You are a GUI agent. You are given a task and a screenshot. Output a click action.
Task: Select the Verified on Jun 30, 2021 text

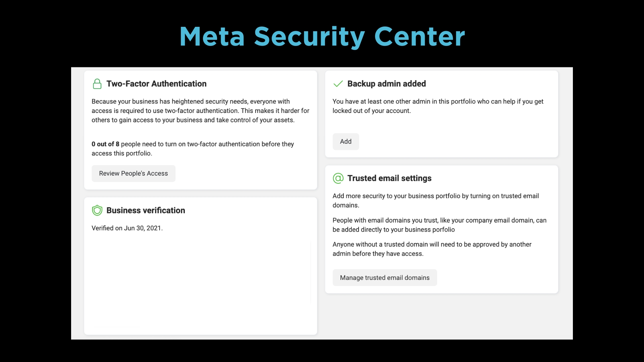coord(127,228)
